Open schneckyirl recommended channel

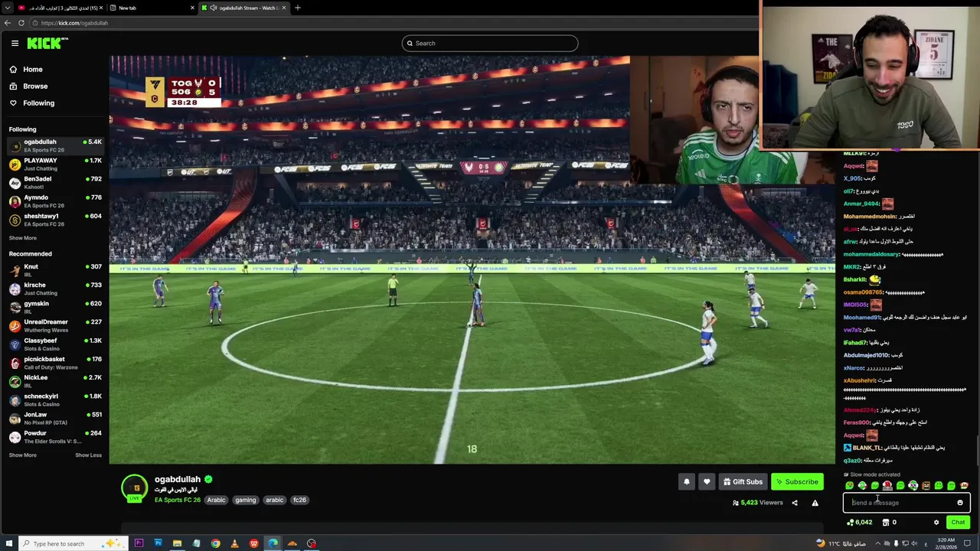click(x=55, y=399)
